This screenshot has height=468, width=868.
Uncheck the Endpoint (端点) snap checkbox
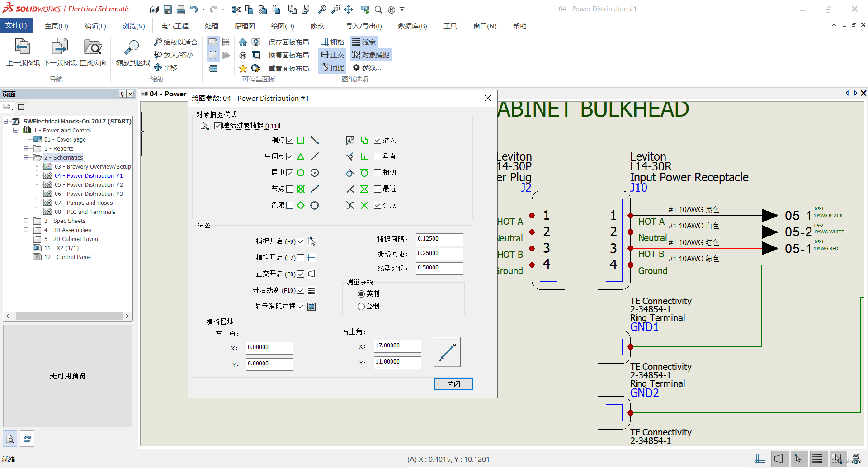pyautogui.click(x=290, y=140)
